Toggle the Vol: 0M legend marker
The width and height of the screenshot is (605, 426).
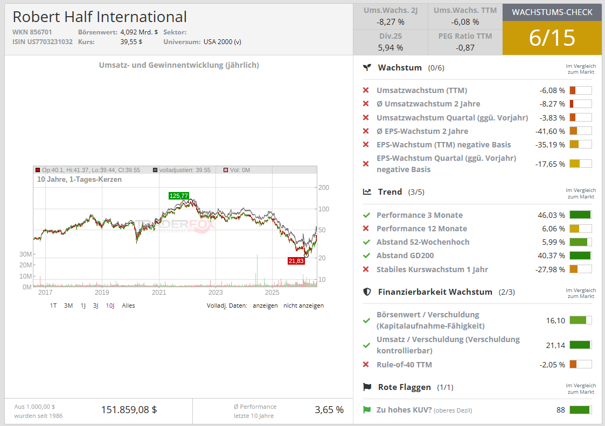(x=226, y=170)
